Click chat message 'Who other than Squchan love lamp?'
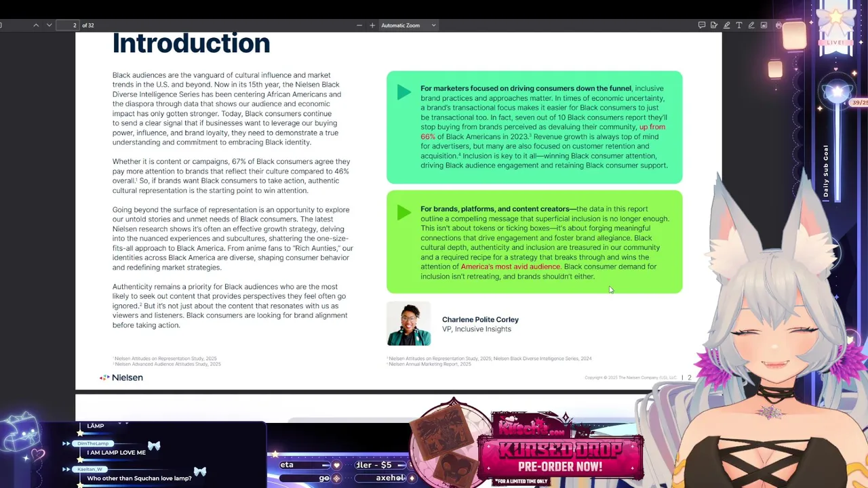The image size is (868, 488). click(139, 478)
